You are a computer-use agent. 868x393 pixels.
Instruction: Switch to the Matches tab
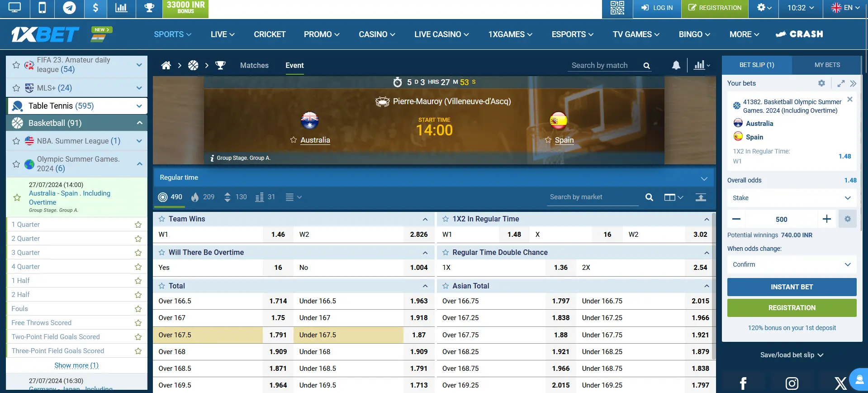(254, 66)
